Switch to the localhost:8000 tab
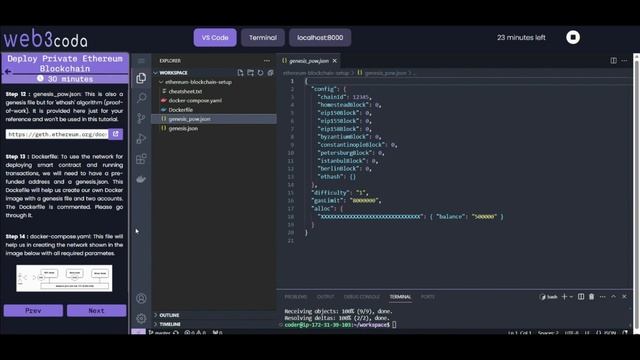This screenshot has width=640, height=360. (x=320, y=38)
